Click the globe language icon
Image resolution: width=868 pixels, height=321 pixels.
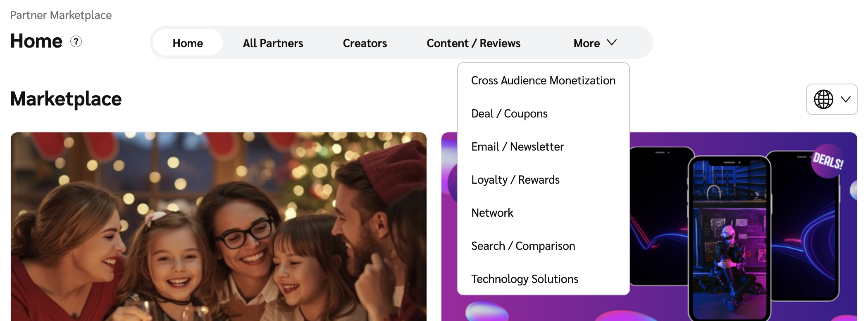coord(823,99)
